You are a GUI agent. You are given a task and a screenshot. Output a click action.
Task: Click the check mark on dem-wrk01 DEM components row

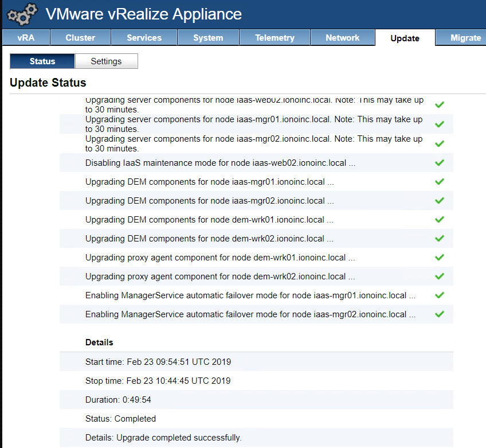(x=440, y=219)
